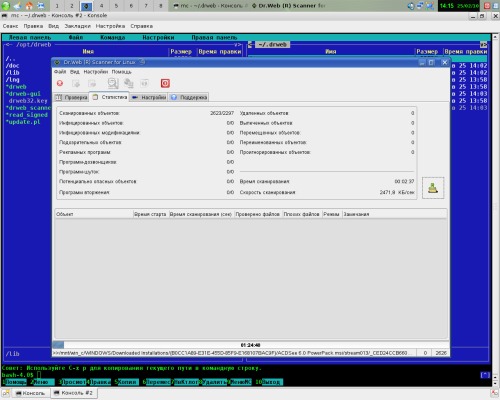500x400 pixels.
Task: Click the Время старта column header
Action: click(x=151, y=214)
